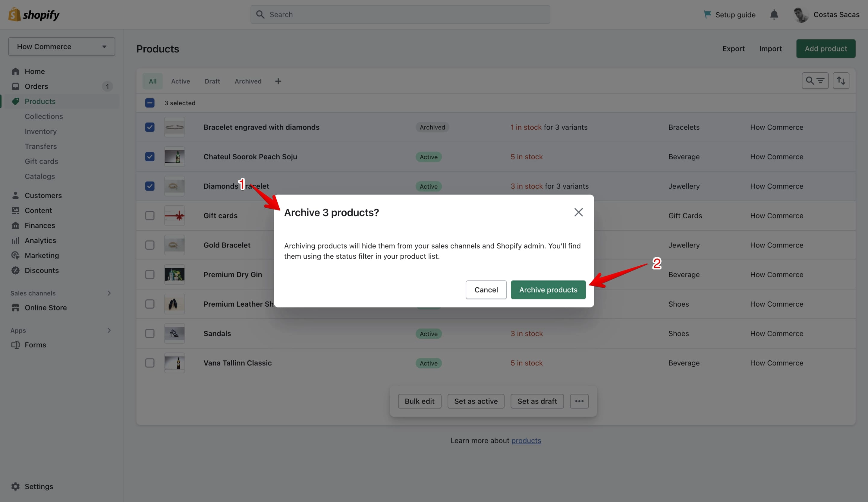
Task: Check the Premium Dry Gin checkbox
Action: [149, 275]
